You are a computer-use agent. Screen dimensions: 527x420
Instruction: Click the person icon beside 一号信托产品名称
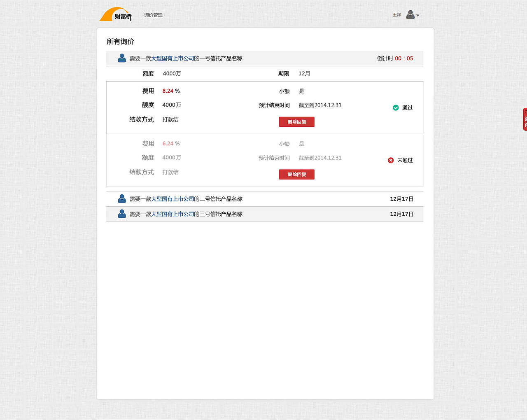coord(121,58)
